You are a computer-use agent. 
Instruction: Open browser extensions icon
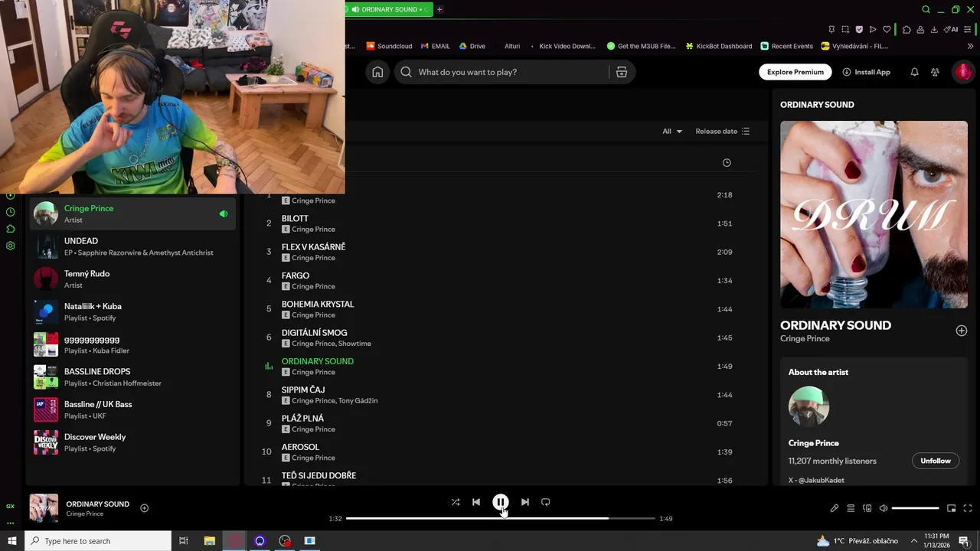906,29
